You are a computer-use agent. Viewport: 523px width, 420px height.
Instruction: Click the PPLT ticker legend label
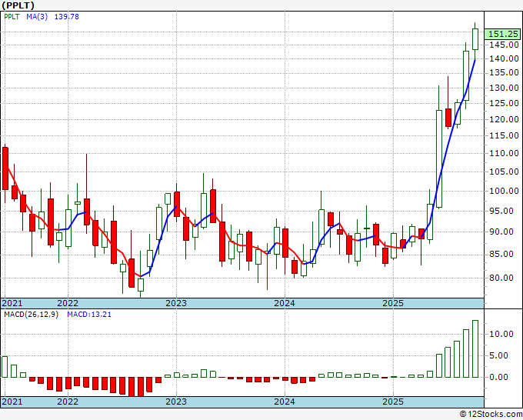[x=12, y=17]
